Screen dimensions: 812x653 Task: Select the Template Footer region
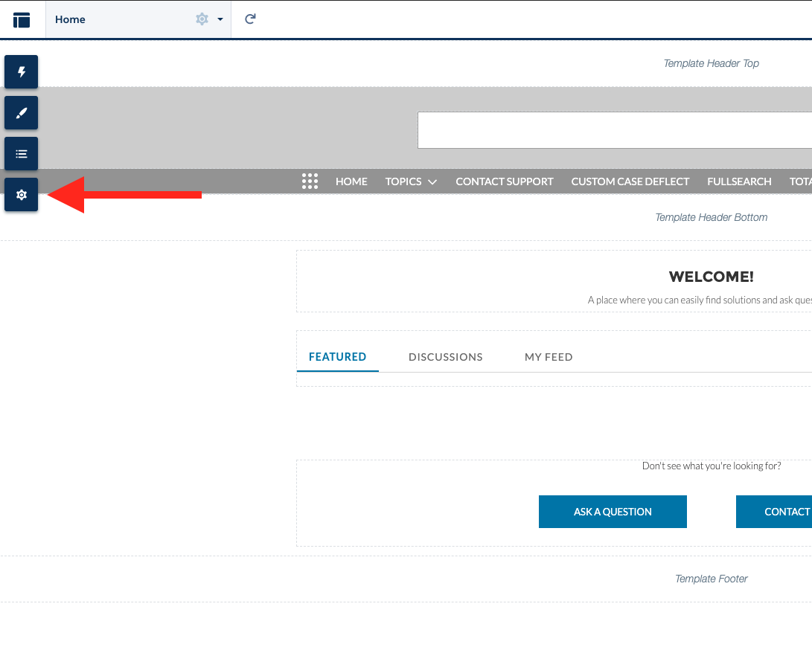(711, 579)
